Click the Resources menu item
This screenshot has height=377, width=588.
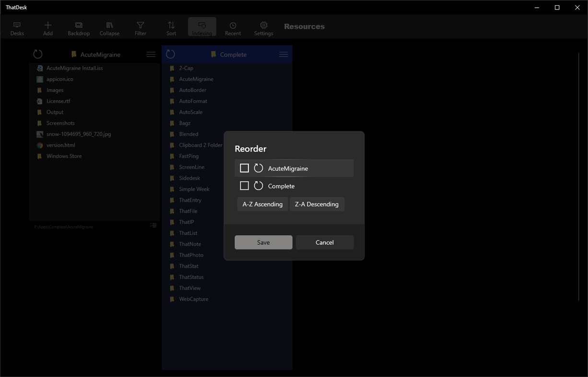304,26
